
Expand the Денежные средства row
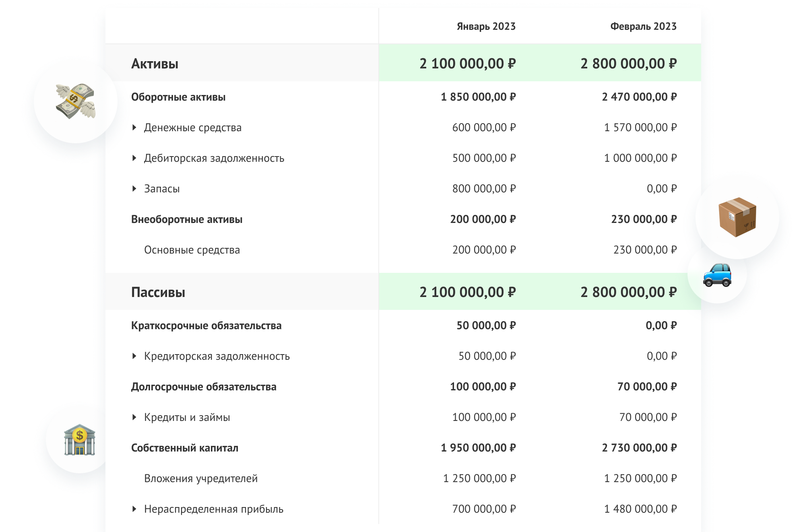(134, 128)
